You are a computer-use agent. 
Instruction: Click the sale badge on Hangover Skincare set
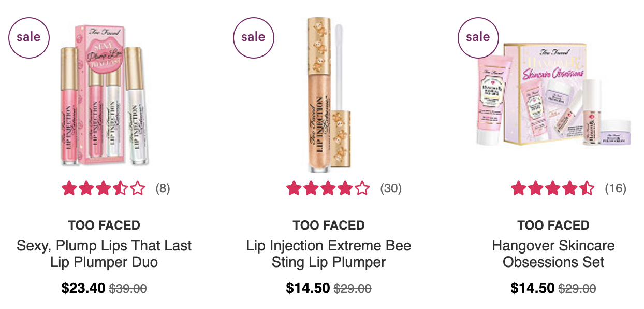(x=478, y=37)
